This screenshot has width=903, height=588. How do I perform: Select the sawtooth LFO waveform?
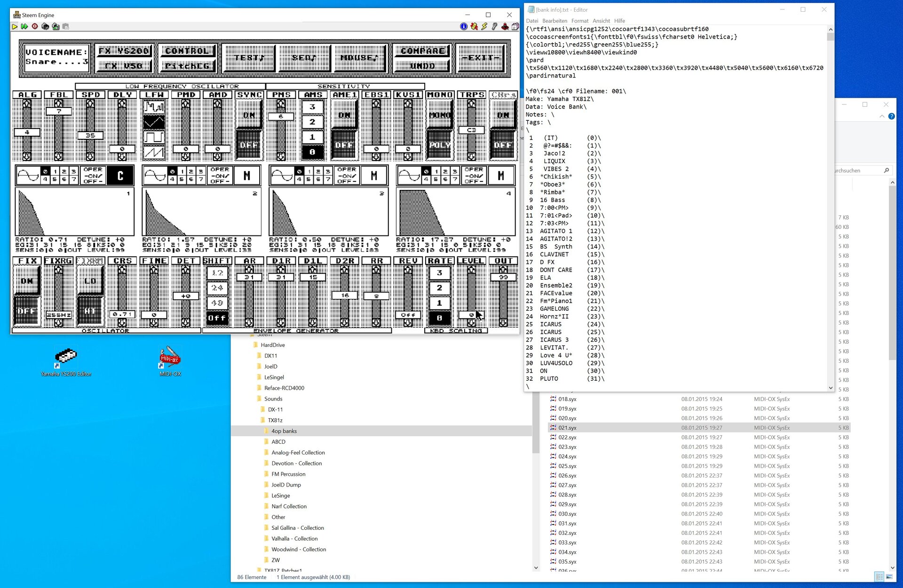coord(154,152)
